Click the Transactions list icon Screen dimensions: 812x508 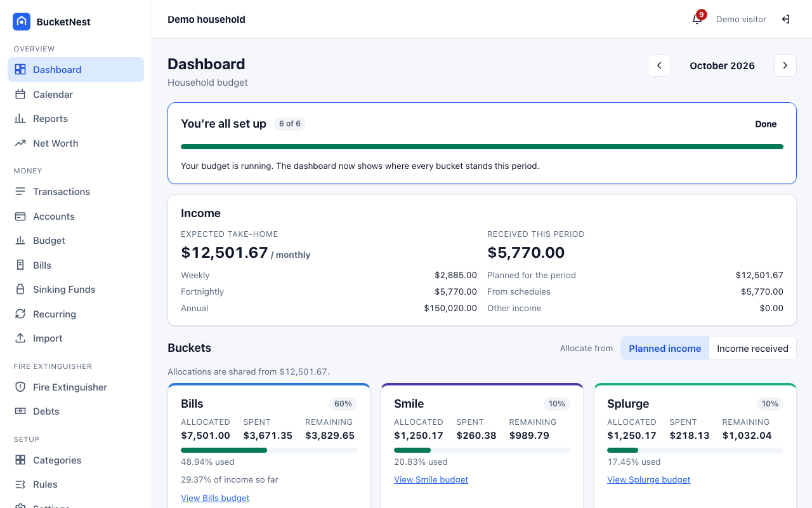pos(20,192)
